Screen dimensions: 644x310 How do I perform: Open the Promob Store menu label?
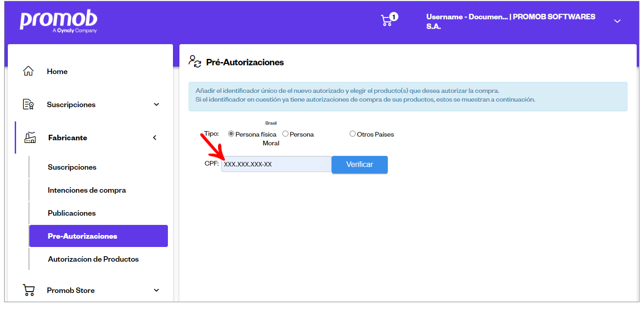(x=71, y=290)
